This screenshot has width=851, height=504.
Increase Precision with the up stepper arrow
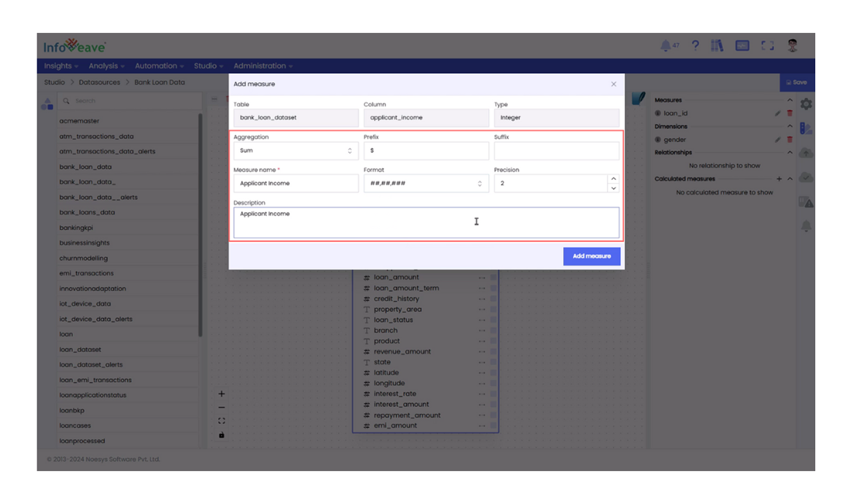(x=613, y=179)
